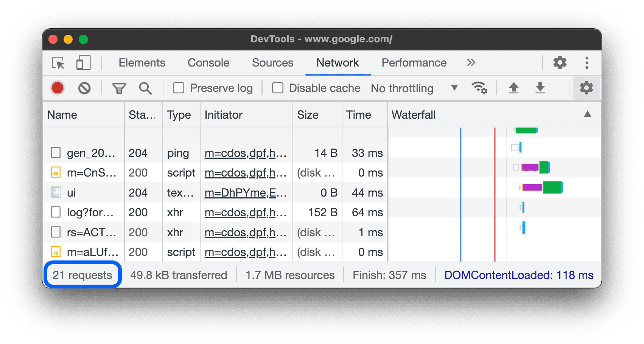Toggle the device toolbar icon
The image size is (644, 344).
(83, 63)
